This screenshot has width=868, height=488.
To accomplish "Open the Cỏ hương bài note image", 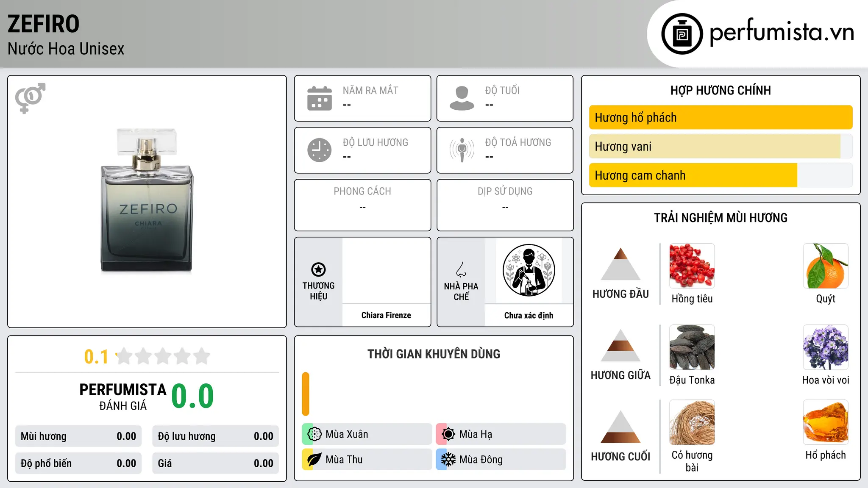I will coord(692,422).
